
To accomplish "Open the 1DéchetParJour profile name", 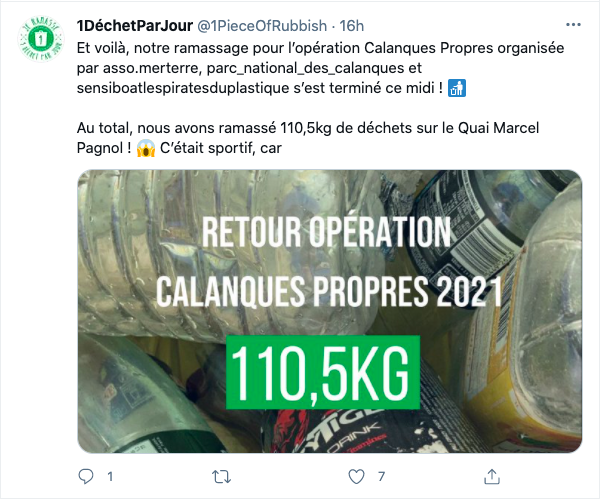I will (x=135, y=26).
